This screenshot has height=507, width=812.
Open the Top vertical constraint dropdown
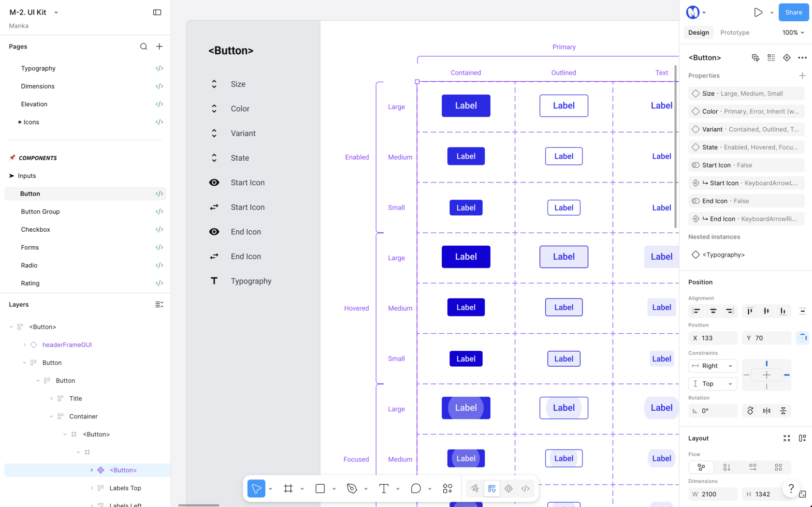713,384
